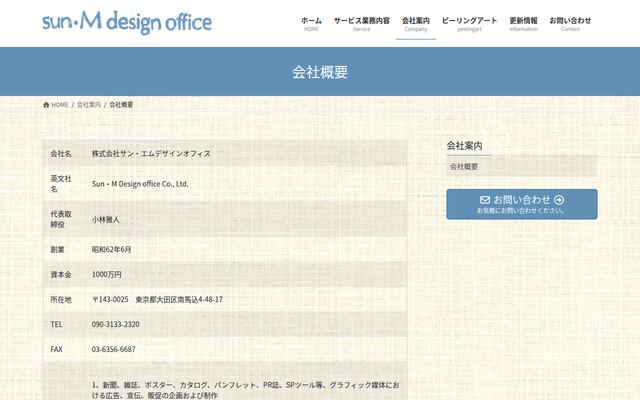The width and height of the screenshot is (640, 400).
Task: Click business description starting 1、新聞、雑誌
Action: click(245, 390)
